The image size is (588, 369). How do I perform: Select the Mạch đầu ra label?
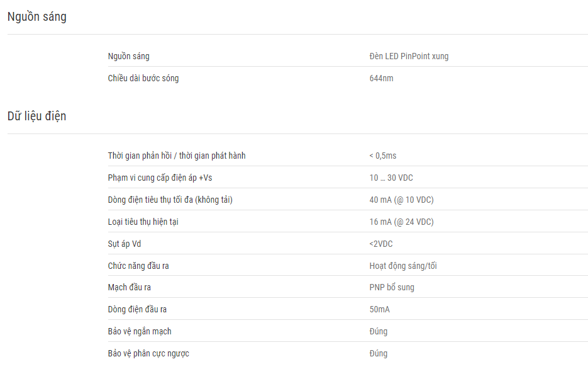click(x=130, y=288)
